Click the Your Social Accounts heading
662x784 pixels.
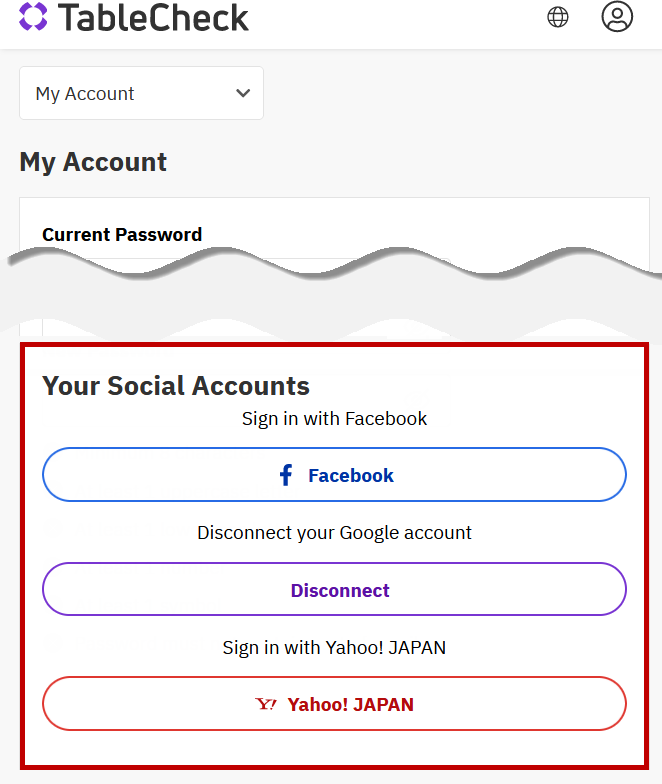click(176, 386)
